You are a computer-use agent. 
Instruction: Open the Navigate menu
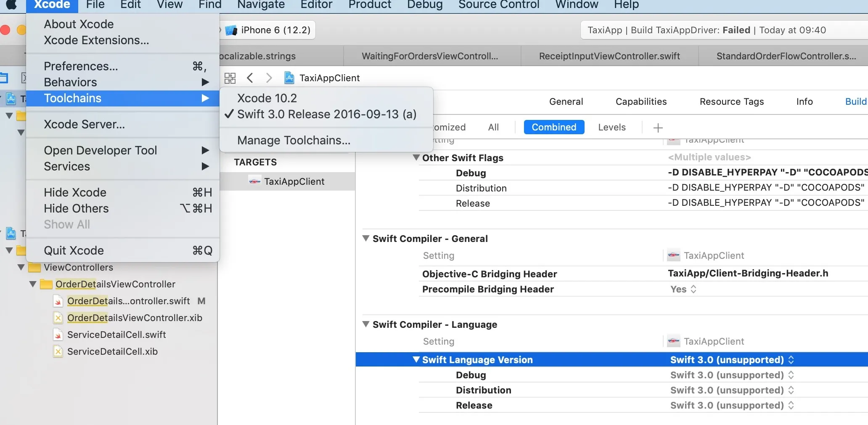coord(261,5)
